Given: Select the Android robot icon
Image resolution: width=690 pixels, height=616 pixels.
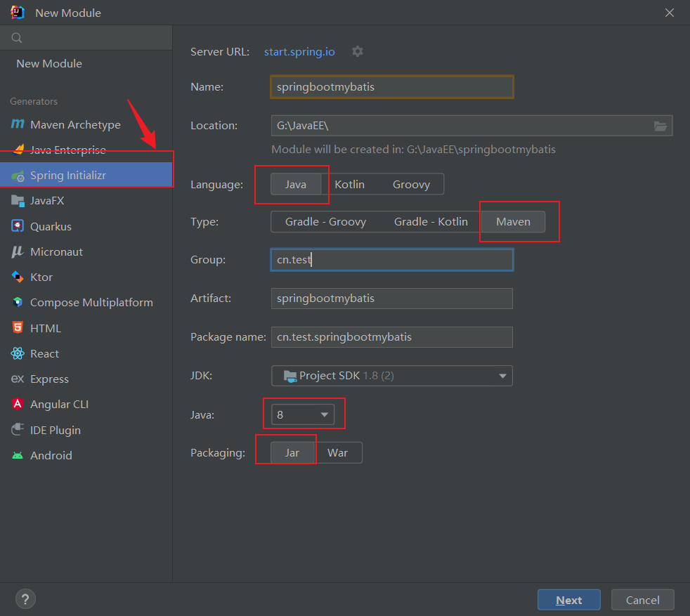Looking at the screenshot, I should pos(18,455).
